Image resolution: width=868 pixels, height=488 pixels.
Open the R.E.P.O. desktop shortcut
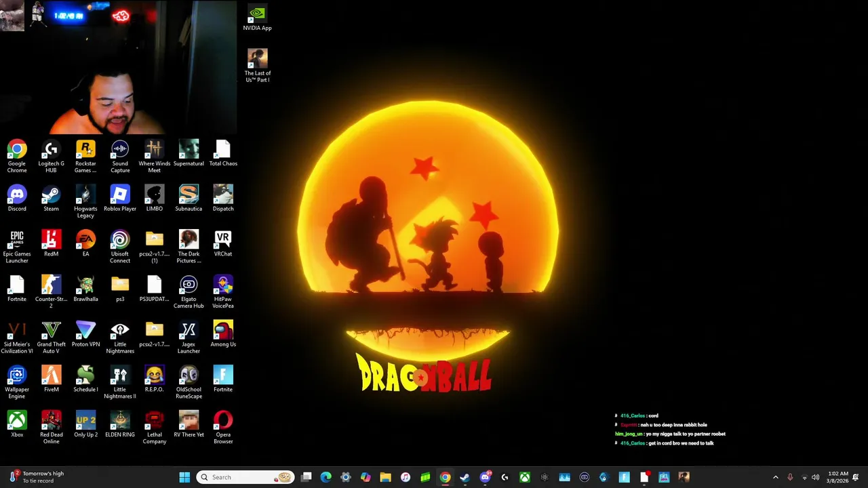pyautogui.click(x=154, y=380)
